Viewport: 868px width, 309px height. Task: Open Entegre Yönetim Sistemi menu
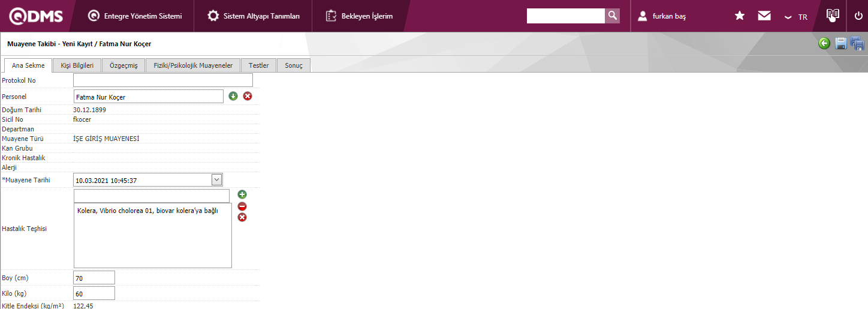pos(135,16)
